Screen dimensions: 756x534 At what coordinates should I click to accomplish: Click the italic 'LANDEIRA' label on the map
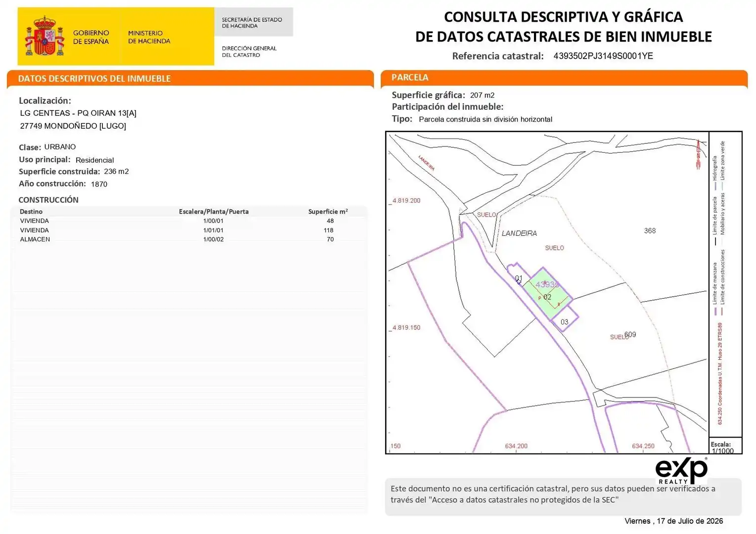coord(519,233)
